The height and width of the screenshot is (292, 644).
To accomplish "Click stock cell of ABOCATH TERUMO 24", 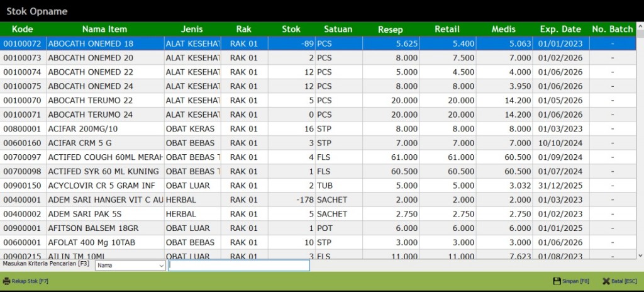I will [291, 115].
